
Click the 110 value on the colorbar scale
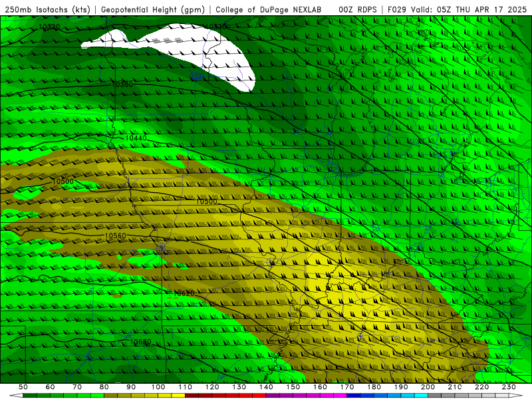[x=186, y=387]
